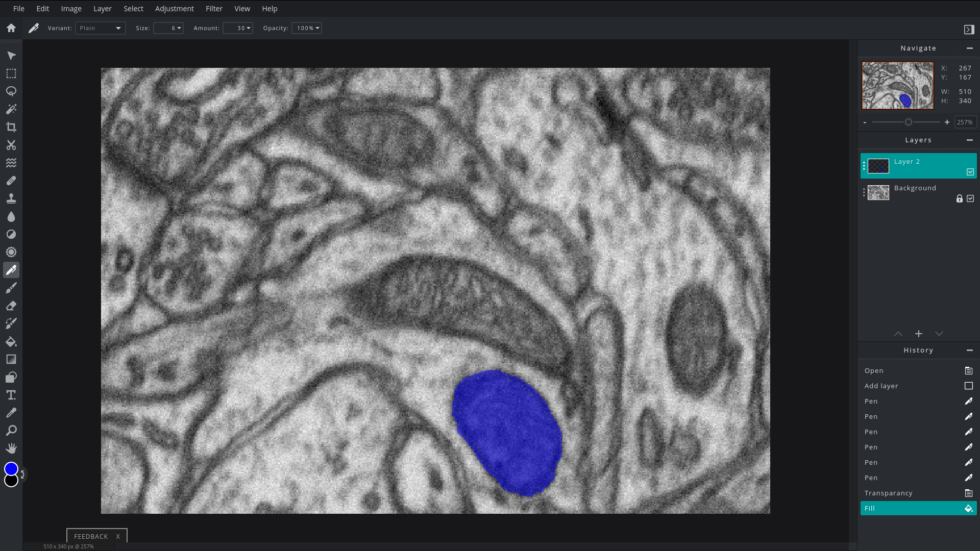Screen dimensions: 980x551
Task: Open the Layer menu
Action: (x=103, y=9)
